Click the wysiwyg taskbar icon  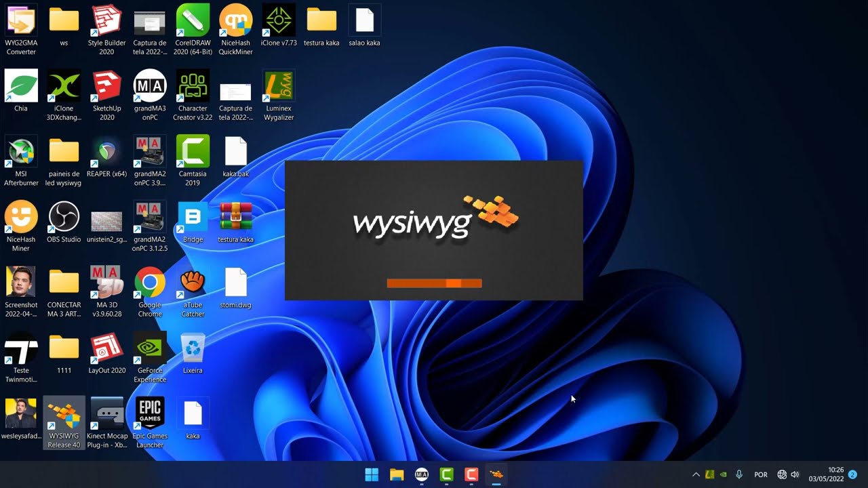496,474
